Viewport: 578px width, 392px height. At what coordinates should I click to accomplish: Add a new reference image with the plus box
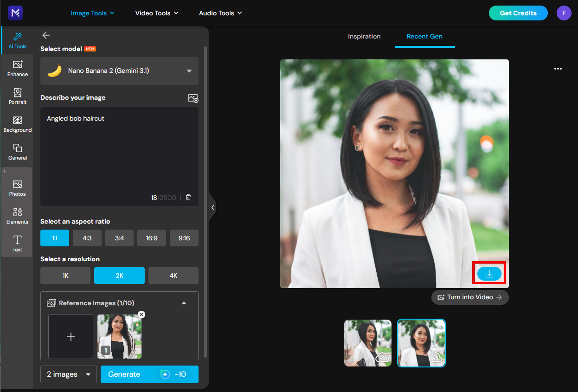pos(71,337)
